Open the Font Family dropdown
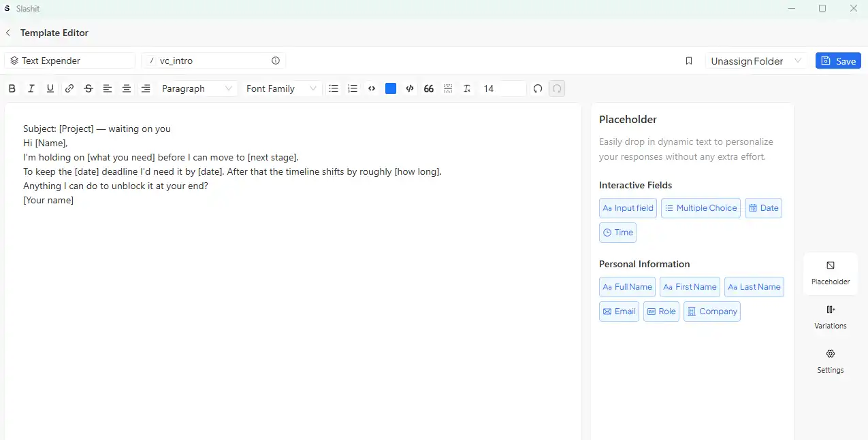Viewport: 868px width, 440px height. point(282,88)
